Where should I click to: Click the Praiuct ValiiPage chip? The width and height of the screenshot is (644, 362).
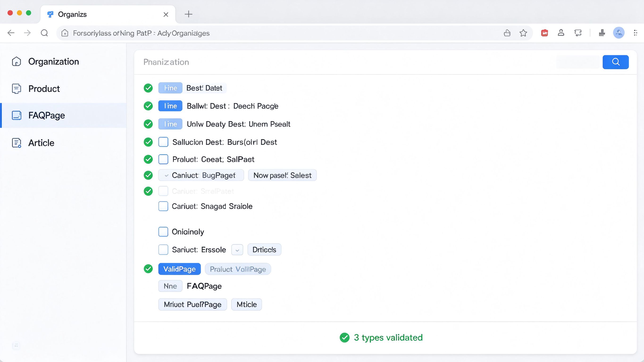pyautogui.click(x=238, y=269)
